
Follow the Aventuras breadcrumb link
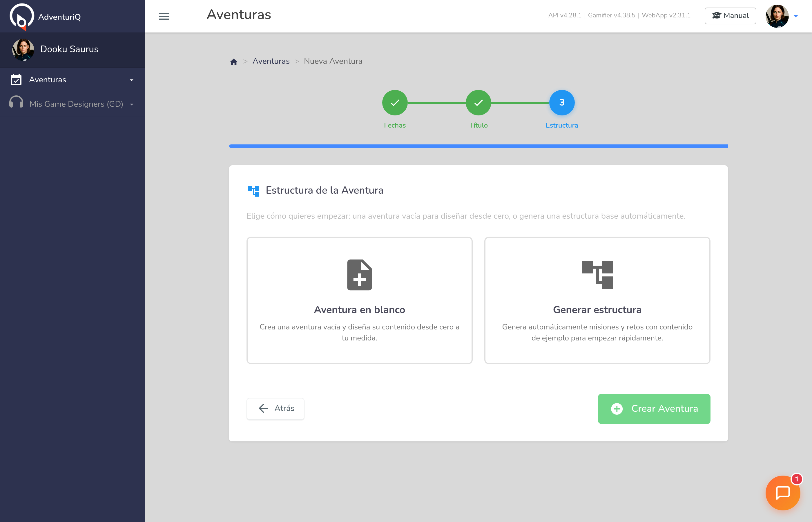point(271,61)
